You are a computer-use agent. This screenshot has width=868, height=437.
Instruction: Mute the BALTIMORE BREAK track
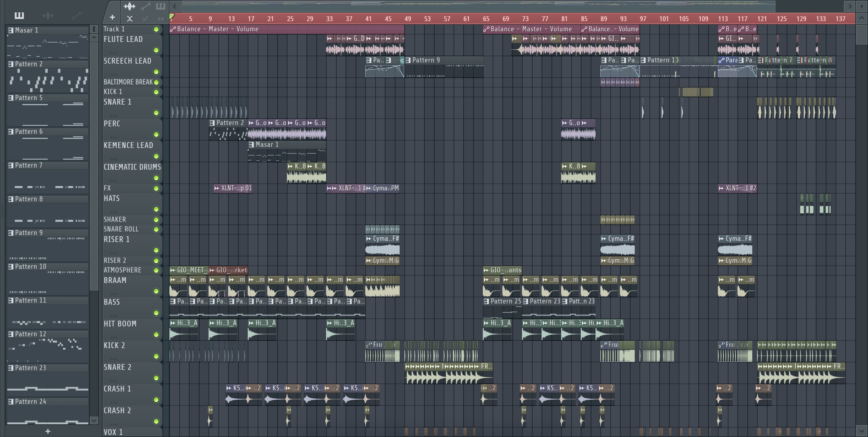(156, 82)
